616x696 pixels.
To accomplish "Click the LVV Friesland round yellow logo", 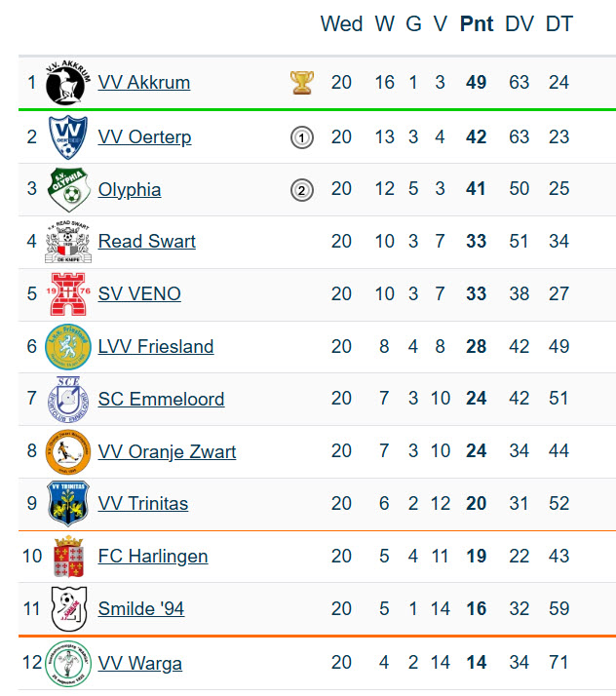I will pyautogui.click(x=68, y=347).
